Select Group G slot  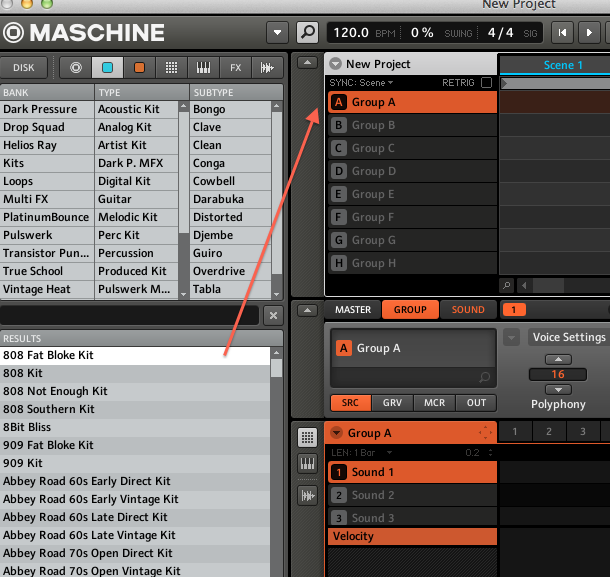tap(412, 240)
